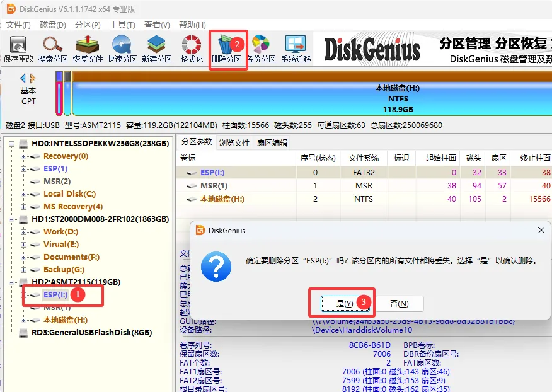552x392 pixels.
Task: Expand the Local Disk(C:) node
Action: click(x=23, y=194)
